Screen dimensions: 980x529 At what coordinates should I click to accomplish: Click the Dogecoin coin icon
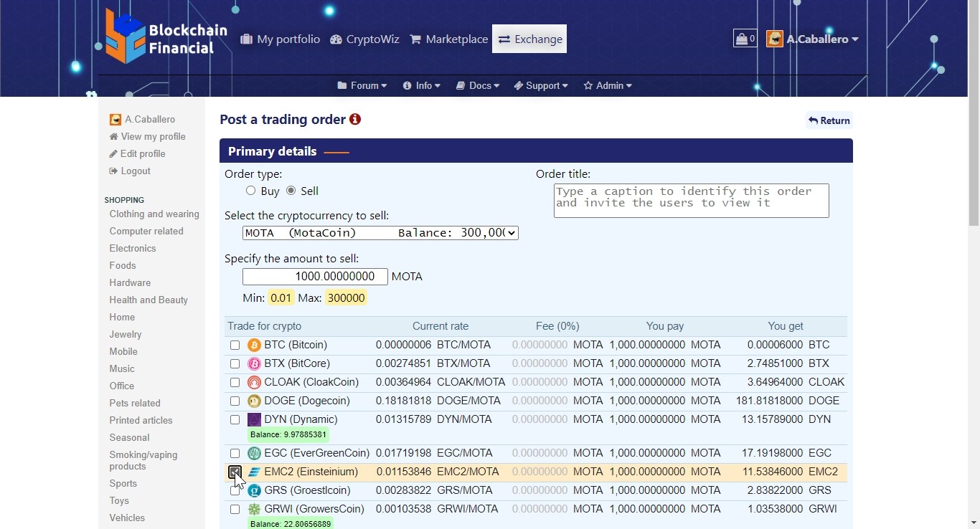[254, 401]
